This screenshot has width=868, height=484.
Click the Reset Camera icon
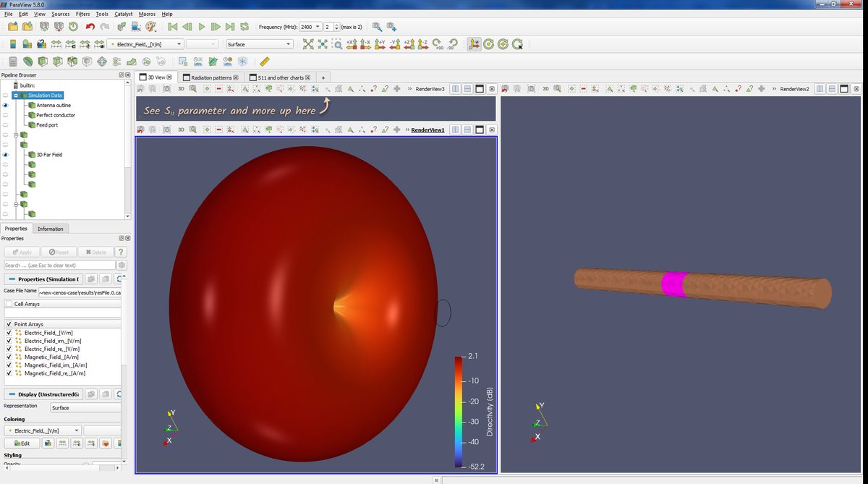click(308, 44)
